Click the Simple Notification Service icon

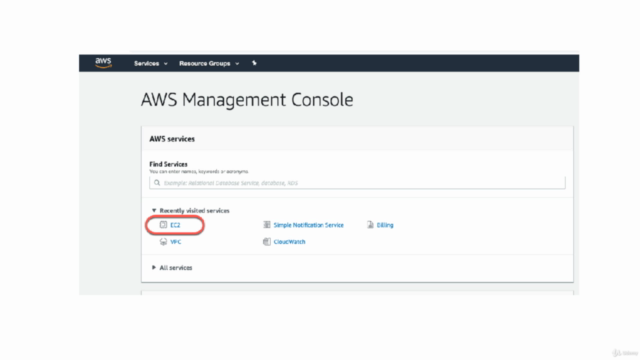[267, 225]
